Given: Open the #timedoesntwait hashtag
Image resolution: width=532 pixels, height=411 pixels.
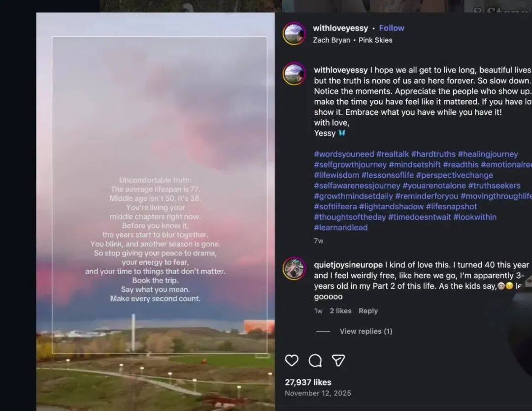Looking at the screenshot, I should [x=419, y=217].
